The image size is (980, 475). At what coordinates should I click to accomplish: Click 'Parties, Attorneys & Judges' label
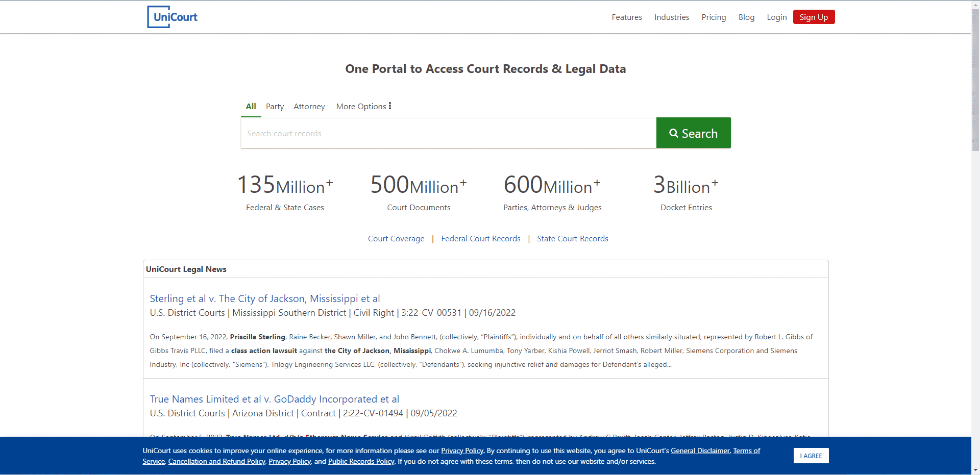[x=552, y=208]
